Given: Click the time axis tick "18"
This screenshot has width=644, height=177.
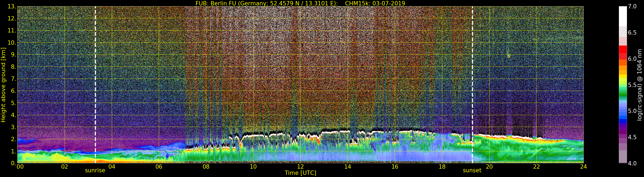Looking at the screenshot, I should pos(442,167).
